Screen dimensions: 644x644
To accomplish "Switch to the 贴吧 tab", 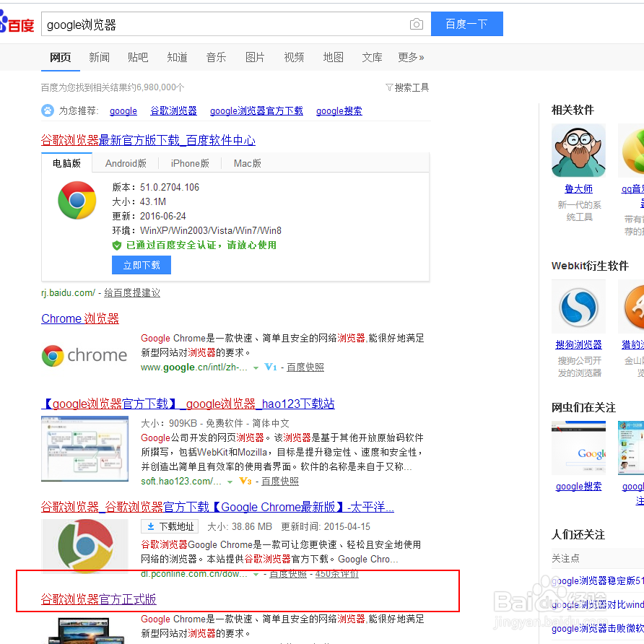I will pyautogui.click(x=138, y=57).
